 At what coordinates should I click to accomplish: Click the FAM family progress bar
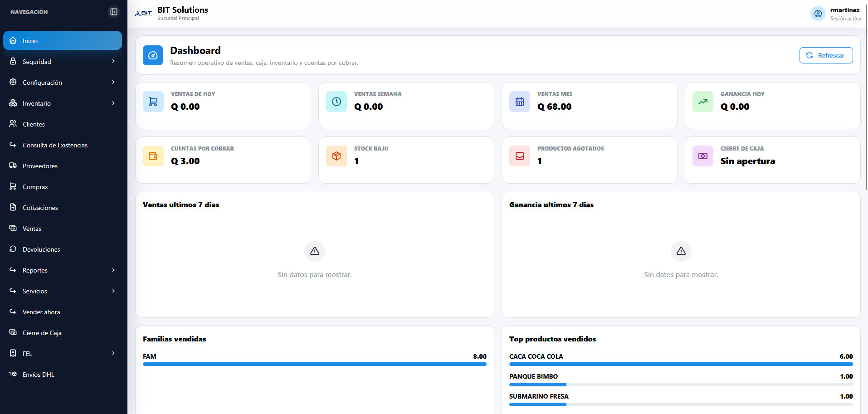pyautogui.click(x=315, y=364)
